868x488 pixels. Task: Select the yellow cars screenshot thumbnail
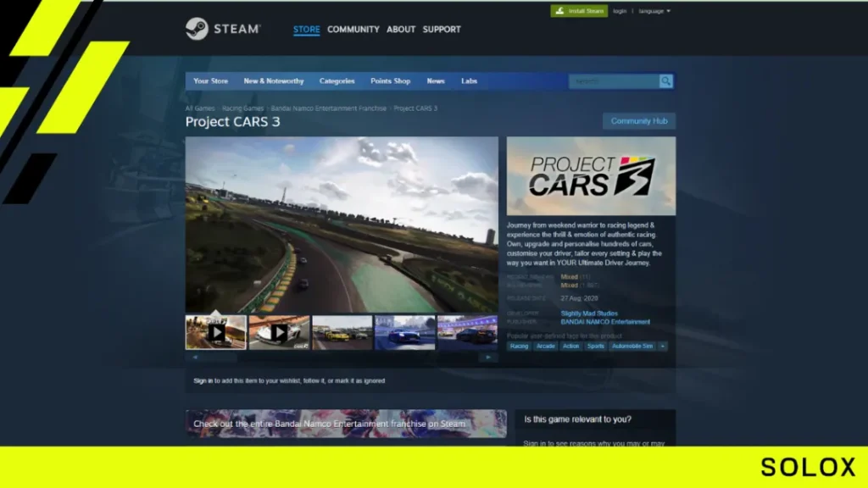pyautogui.click(x=342, y=332)
